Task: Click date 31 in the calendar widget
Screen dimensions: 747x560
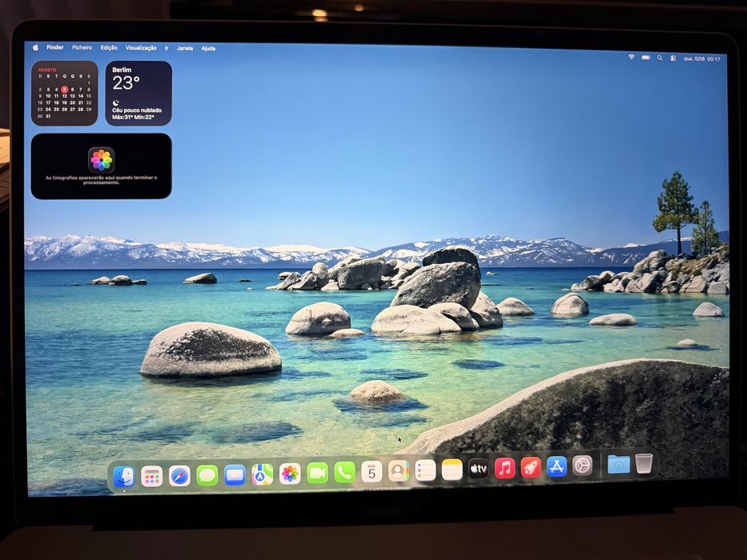Action: 48,116
